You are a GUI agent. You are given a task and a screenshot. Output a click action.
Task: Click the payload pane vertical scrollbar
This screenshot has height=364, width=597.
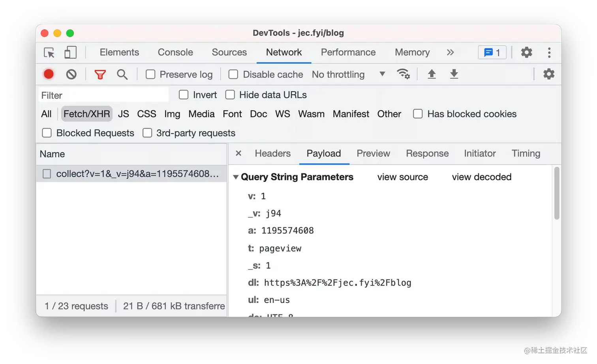coord(557,193)
